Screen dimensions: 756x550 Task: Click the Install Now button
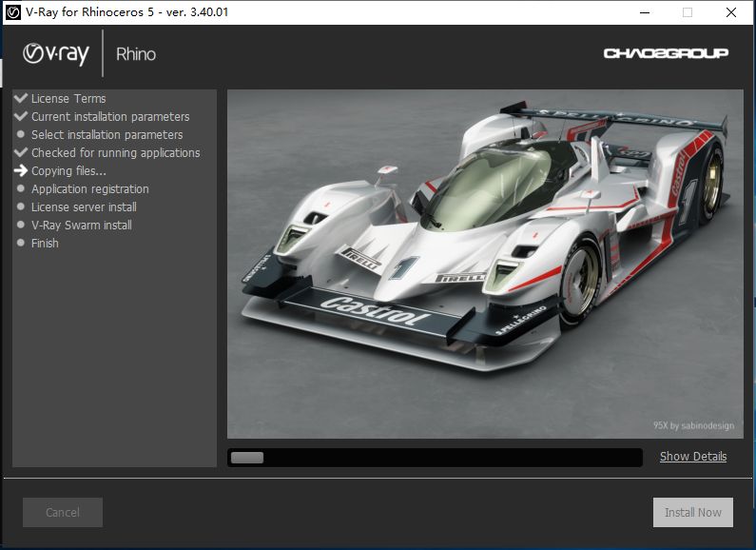[693, 512]
